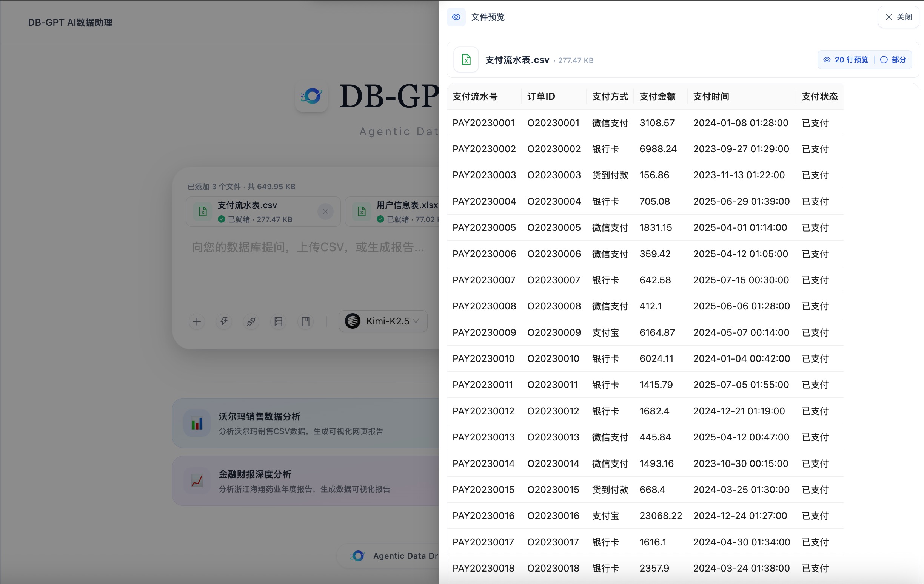The height and width of the screenshot is (584, 924).
Task: Select cell O20230002
Action: pos(554,149)
